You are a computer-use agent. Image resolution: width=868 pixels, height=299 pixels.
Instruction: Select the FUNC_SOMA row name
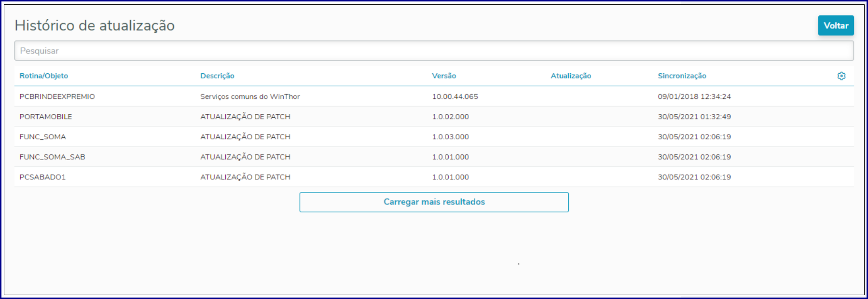(x=42, y=137)
